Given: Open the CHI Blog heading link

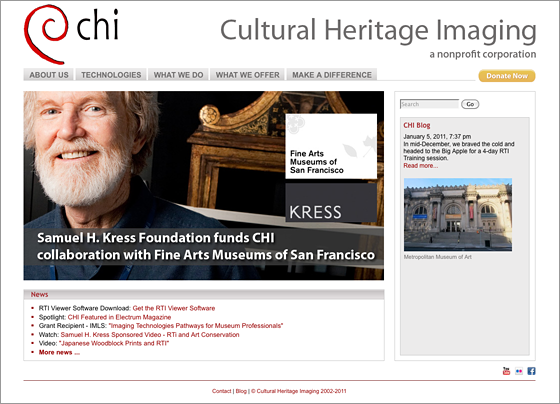Looking at the screenshot, I should (417, 125).
